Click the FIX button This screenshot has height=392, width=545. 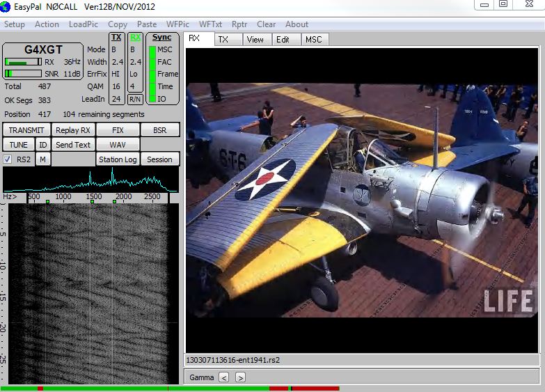118,130
